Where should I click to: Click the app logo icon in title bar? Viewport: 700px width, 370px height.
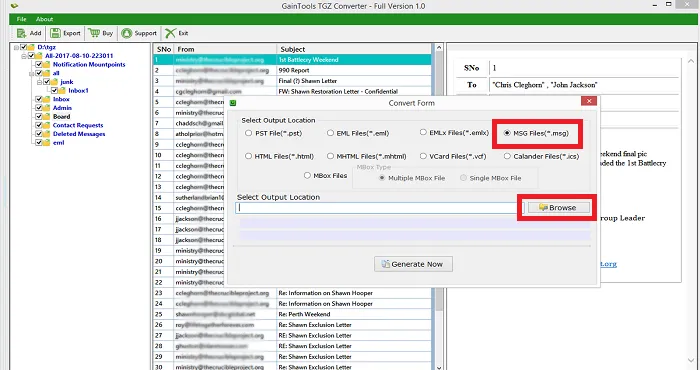[14, 6]
